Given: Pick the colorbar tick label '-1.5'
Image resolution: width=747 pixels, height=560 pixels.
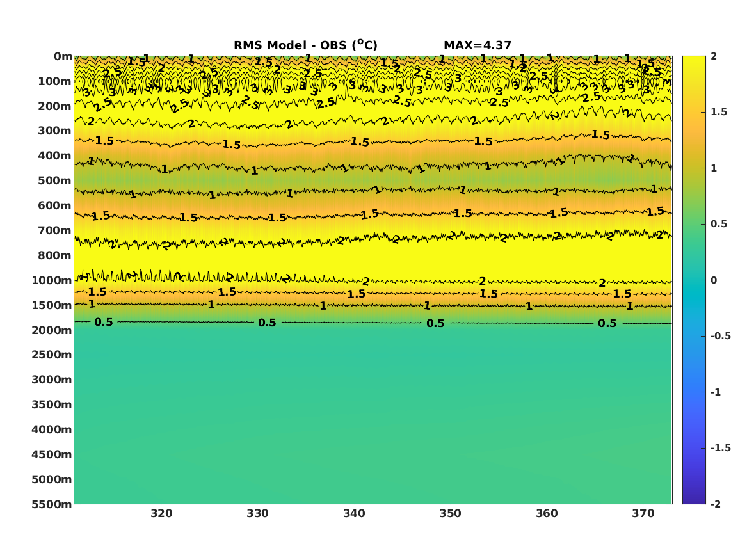Looking at the screenshot, I should 721,447.
